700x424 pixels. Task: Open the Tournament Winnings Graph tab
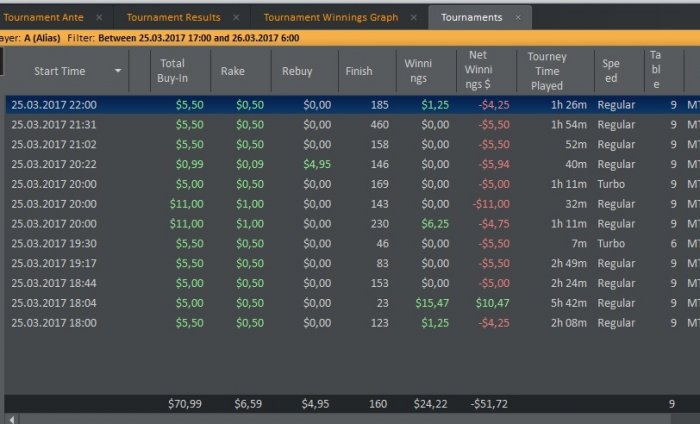330,17
